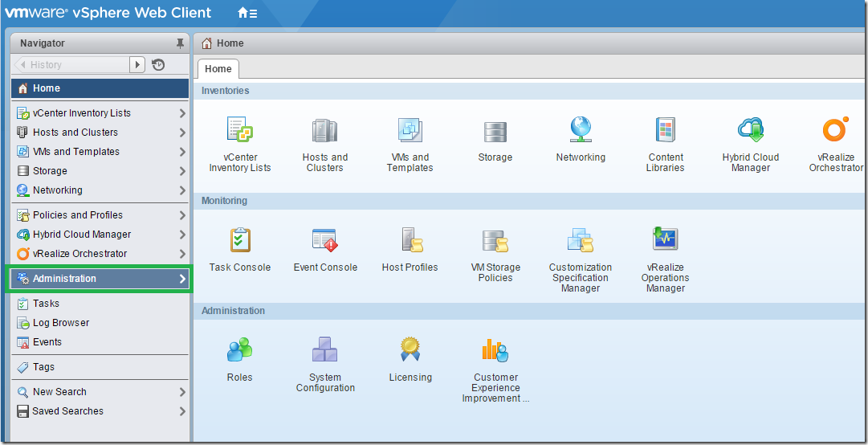Expand the New Search chevron
868x445 pixels.
182,393
